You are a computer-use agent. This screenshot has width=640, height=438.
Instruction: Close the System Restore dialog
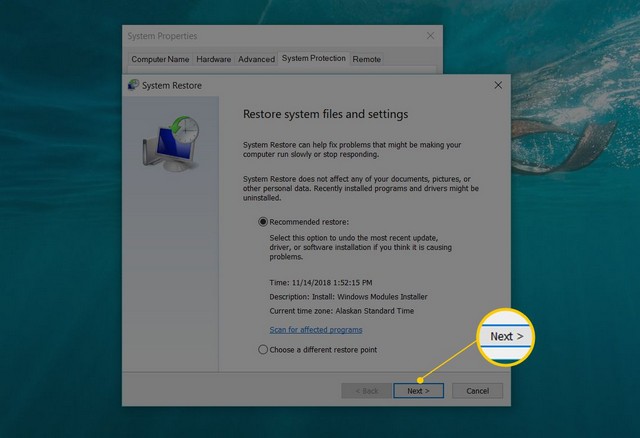pos(498,85)
